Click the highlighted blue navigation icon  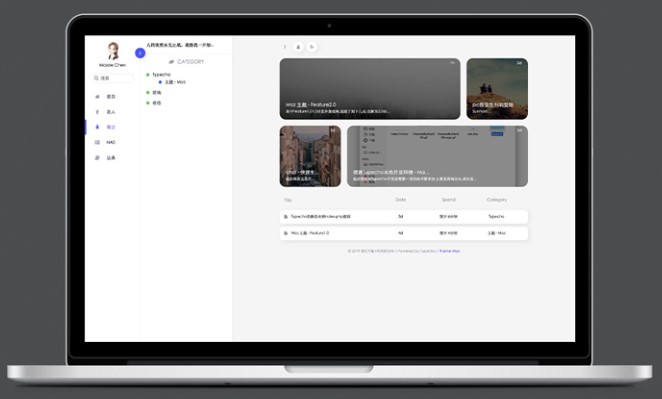(x=98, y=127)
